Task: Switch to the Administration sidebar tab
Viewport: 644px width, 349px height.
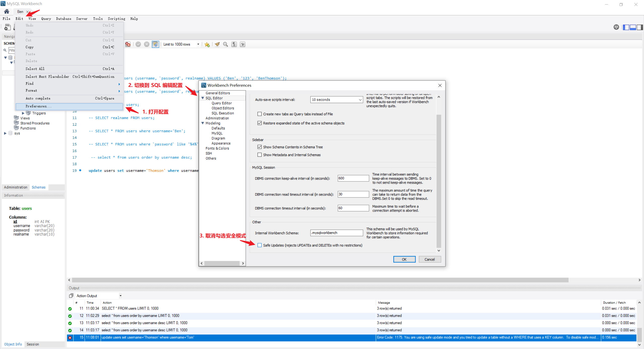Action: (16, 187)
